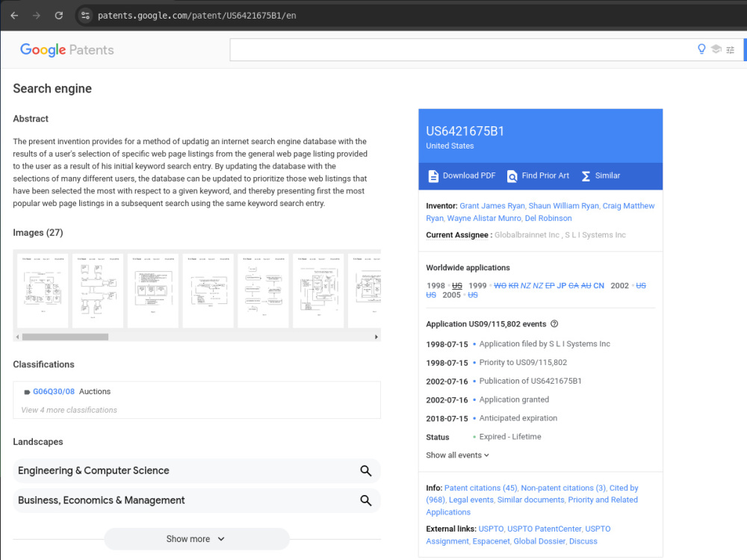Click the graduation cap scholar icon
Image resolution: width=747 pixels, height=560 pixels.
click(x=716, y=49)
